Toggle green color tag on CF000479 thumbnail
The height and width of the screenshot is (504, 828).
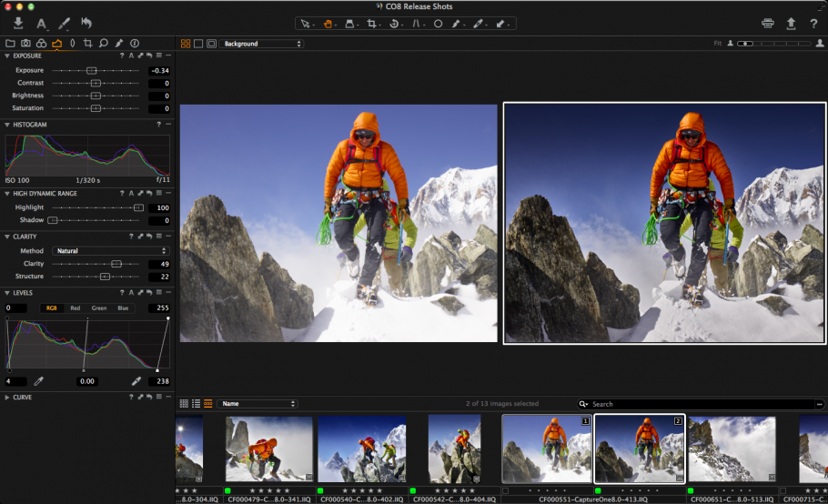(x=228, y=490)
